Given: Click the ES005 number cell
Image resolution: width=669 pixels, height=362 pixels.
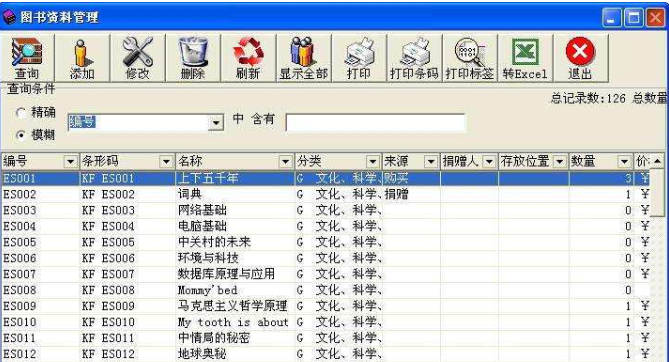Looking at the screenshot, I should tap(41, 242).
